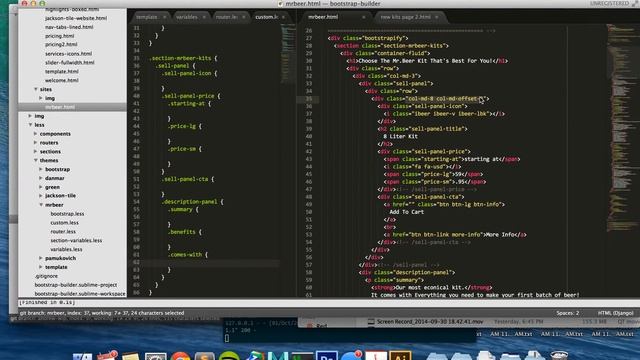Open nav-tabs-lined.html file
Viewport: 640px width, 360px height.
[69, 27]
